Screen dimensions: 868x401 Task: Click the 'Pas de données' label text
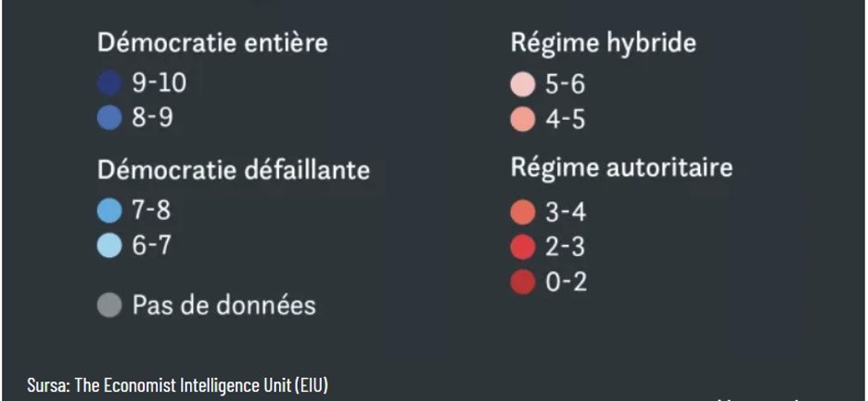(x=223, y=305)
